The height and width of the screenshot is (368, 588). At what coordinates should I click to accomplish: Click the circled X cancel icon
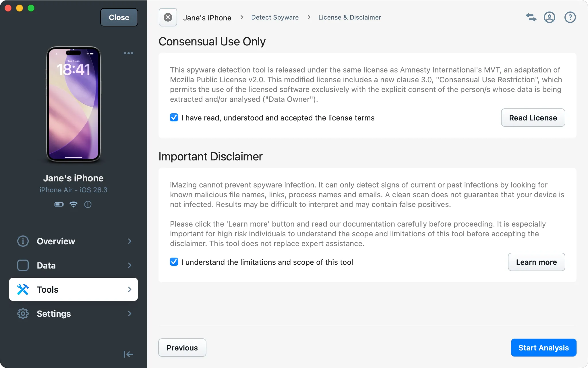point(168,17)
